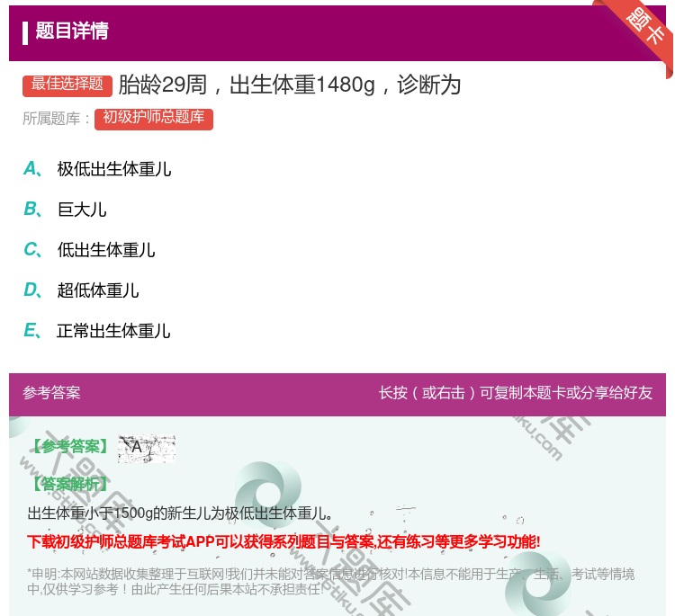
Task: Click the 最佳选择题 question type tag
Action: (67, 85)
